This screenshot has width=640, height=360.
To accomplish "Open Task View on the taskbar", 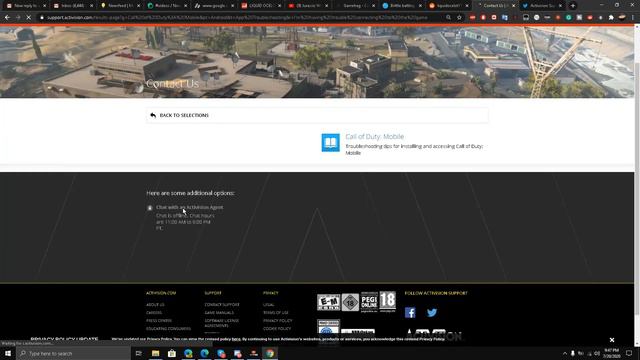I will click(139, 353).
